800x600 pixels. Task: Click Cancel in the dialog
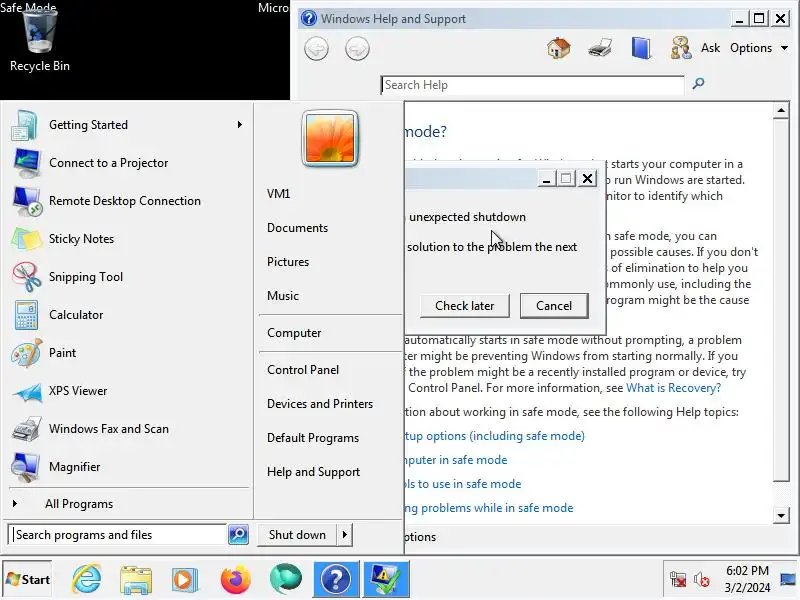coord(554,306)
